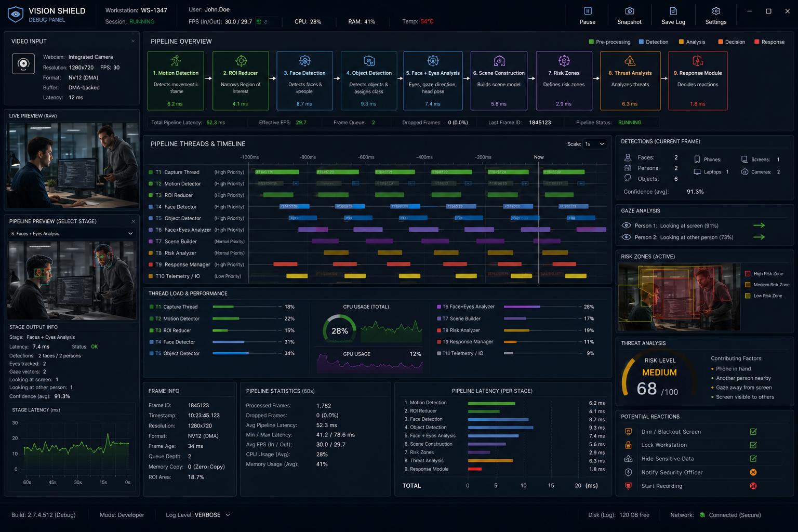Click the Notify Security Officer icon
798x532 pixels.
click(x=628, y=472)
